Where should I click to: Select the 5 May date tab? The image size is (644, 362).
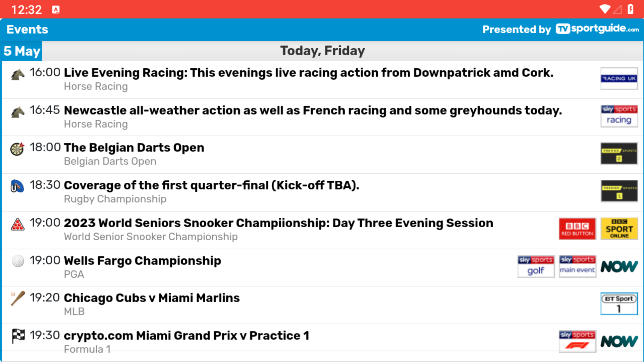pyautogui.click(x=22, y=51)
